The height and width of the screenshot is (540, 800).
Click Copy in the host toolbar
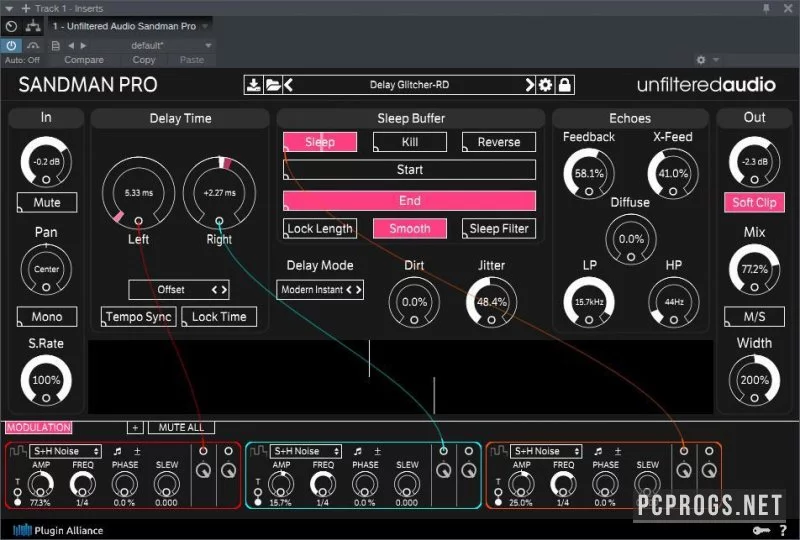click(x=144, y=60)
